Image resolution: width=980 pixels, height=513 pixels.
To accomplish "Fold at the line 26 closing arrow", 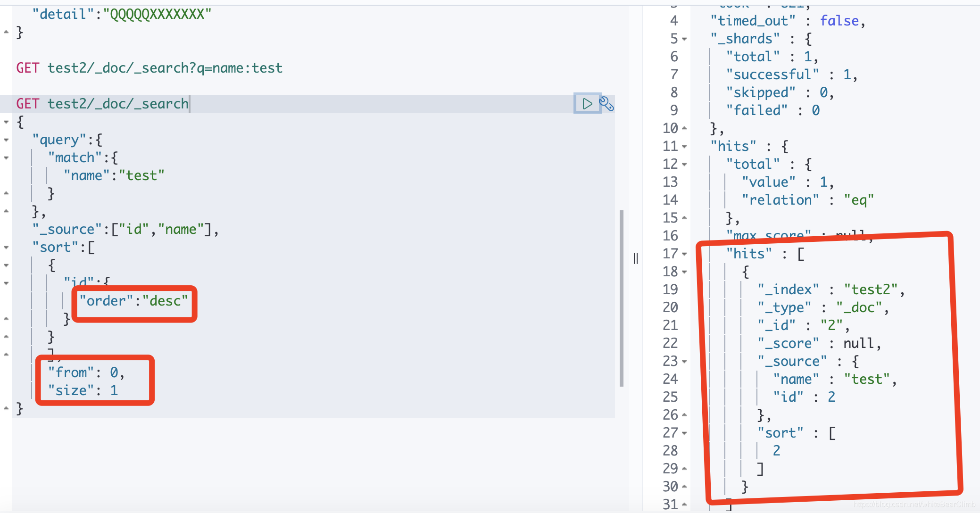I will coord(684,415).
